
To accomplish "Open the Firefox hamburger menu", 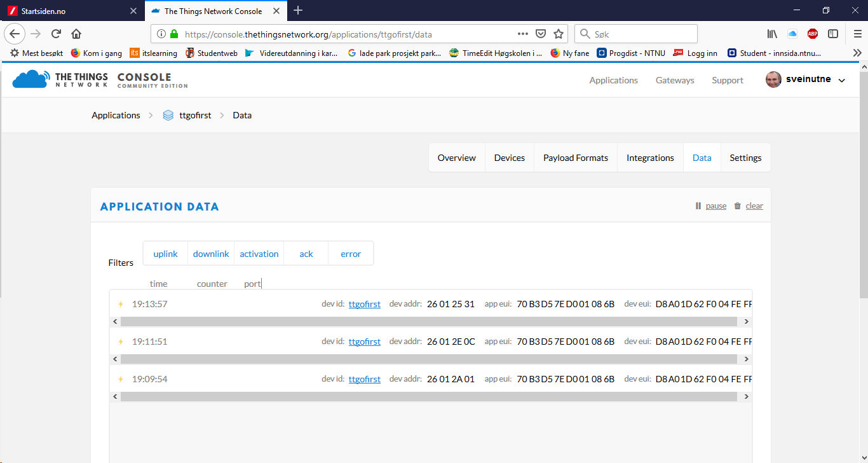I will 857,34.
